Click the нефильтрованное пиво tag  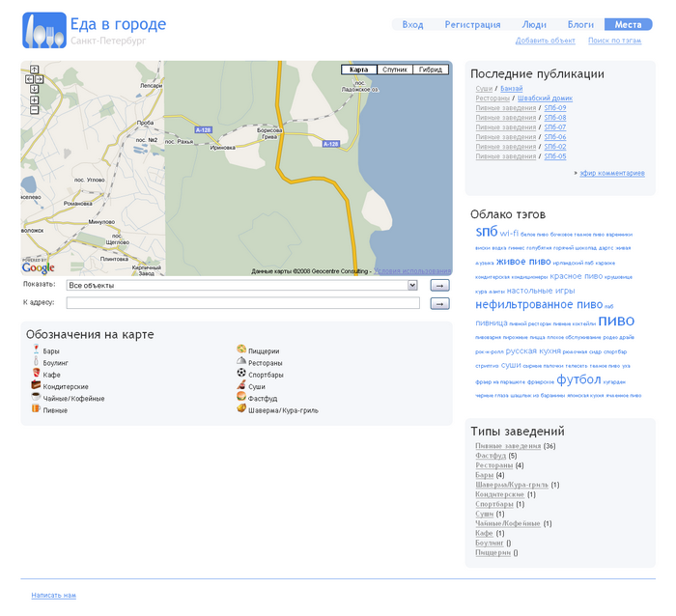pyautogui.click(x=538, y=305)
